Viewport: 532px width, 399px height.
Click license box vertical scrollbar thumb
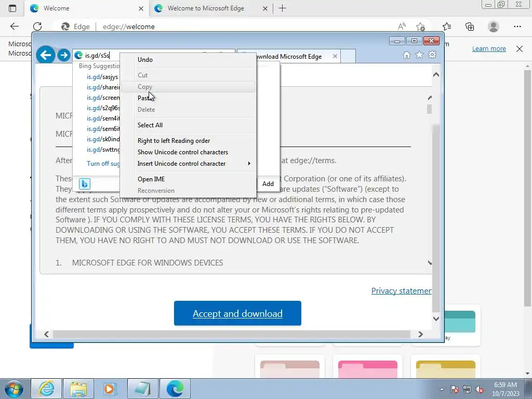(429, 109)
